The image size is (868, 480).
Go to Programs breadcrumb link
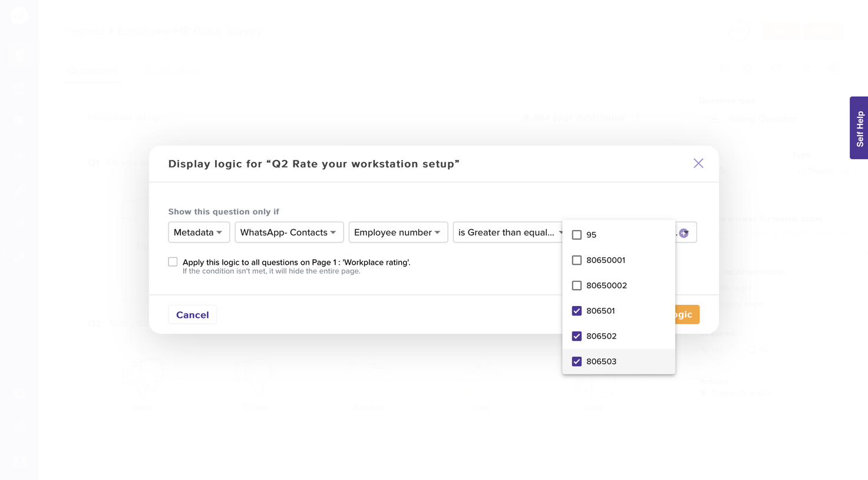[x=83, y=31]
